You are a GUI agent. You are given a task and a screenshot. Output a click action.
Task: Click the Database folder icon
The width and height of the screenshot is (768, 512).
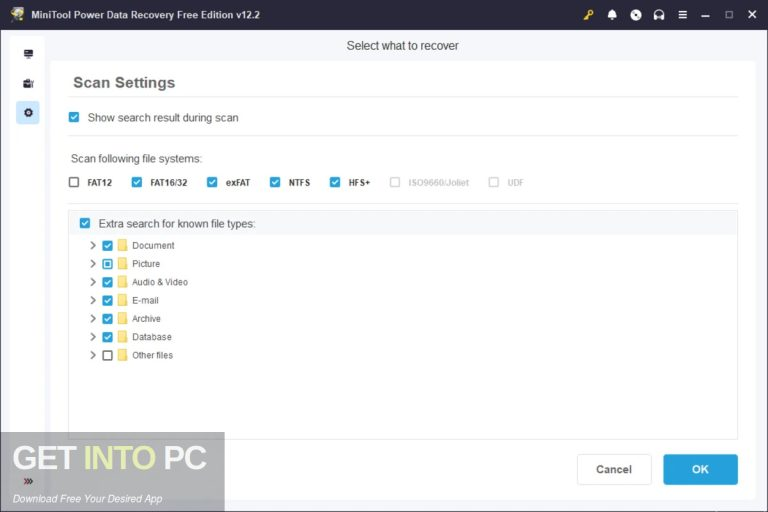(122, 337)
